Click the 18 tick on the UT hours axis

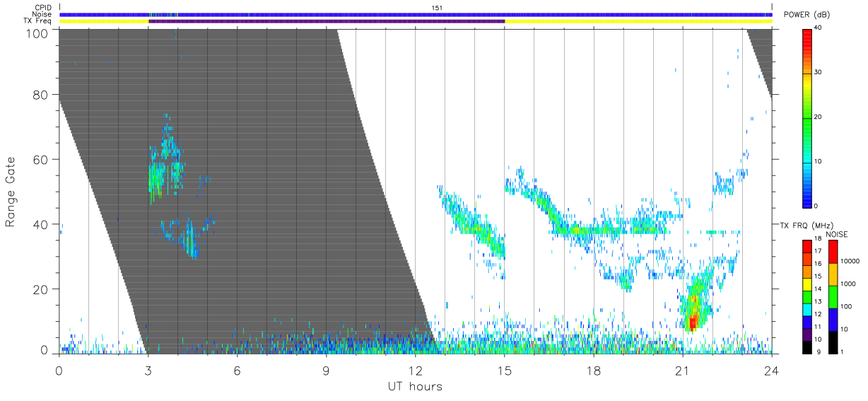point(594,371)
